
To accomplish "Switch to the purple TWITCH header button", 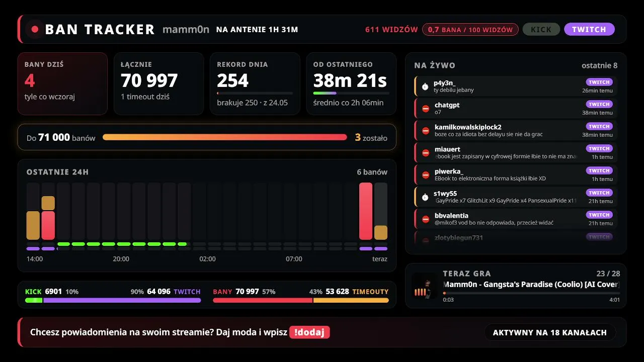I will pos(589,29).
